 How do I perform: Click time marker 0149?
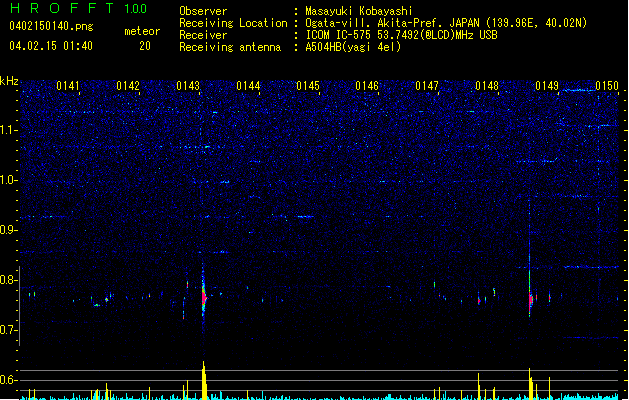[x=547, y=86]
